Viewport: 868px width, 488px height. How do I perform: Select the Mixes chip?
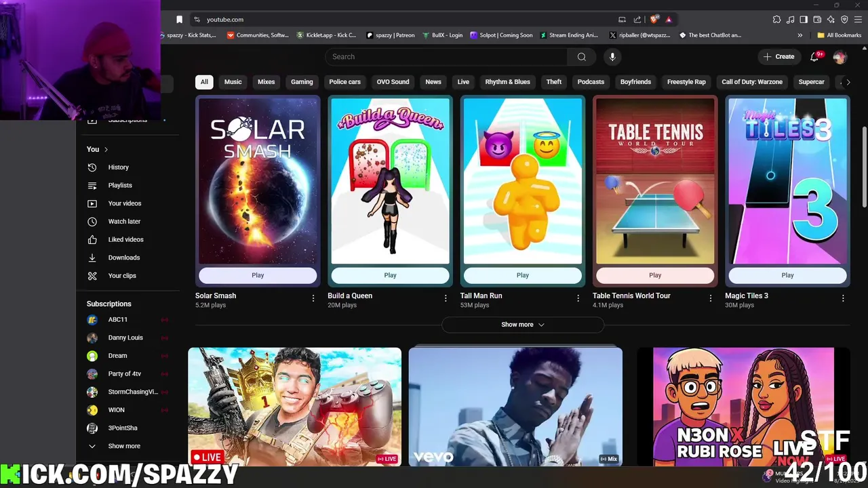(x=266, y=82)
